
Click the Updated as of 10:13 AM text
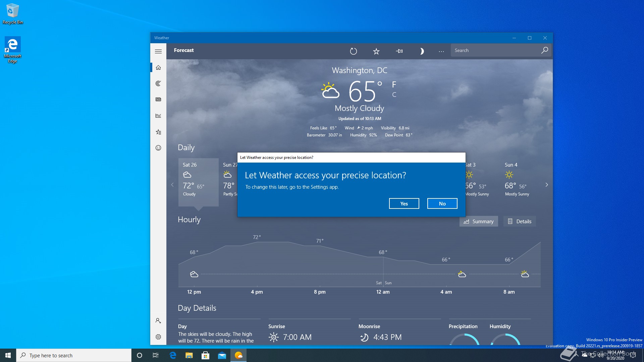[360, 119]
